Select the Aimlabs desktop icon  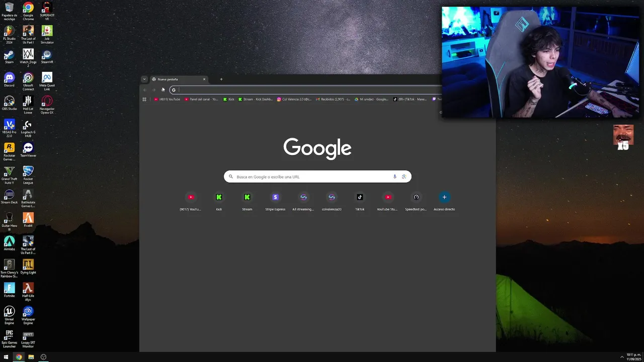pos(9,243)
